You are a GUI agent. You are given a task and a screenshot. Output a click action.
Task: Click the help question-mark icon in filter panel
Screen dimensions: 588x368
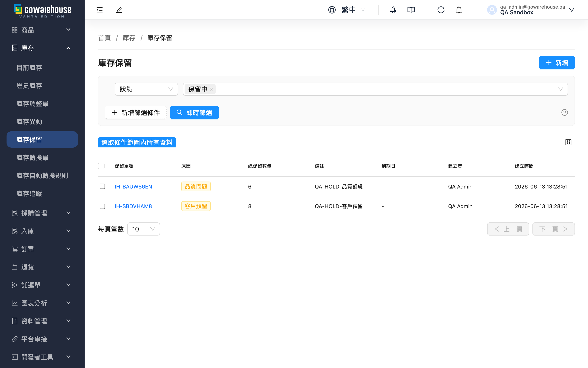tap(565, 112)
